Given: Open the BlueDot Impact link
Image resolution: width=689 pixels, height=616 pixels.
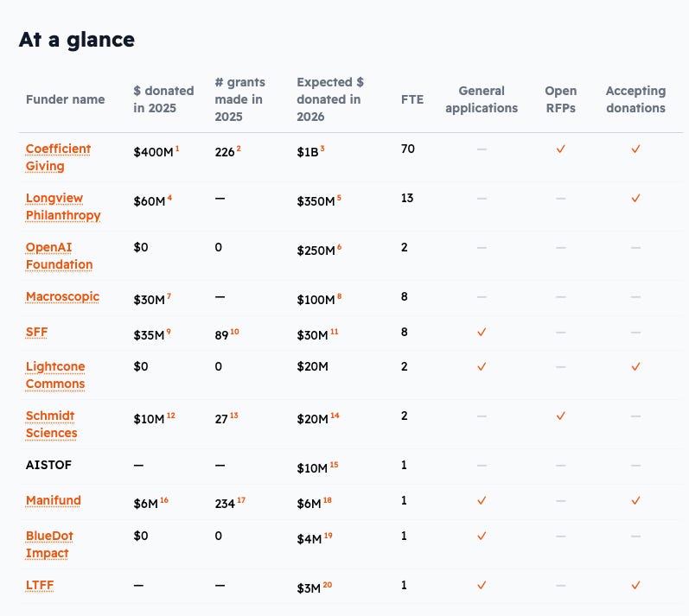Looking at the screenshot, I should pyautogui.click(x=49, y=544).
